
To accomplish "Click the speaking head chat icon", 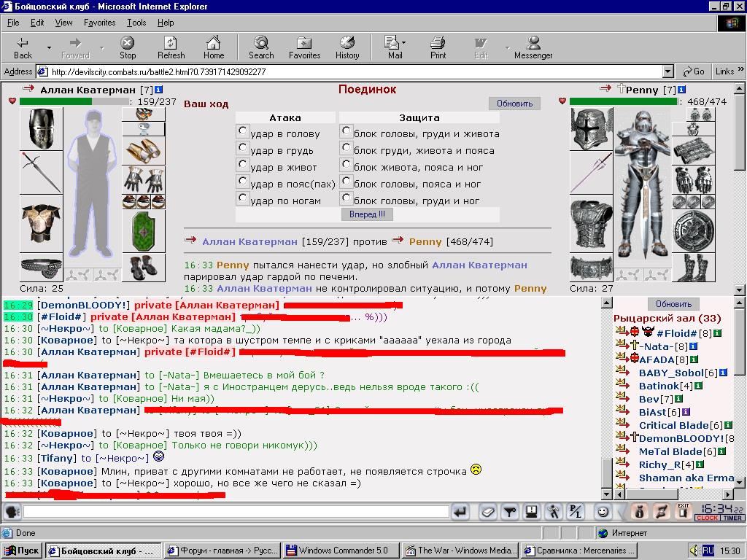I will tap(12, 512).
